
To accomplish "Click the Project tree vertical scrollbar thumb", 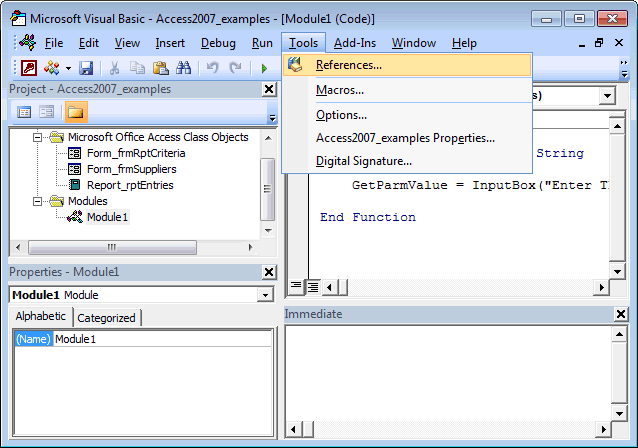I will click(267, 189).
